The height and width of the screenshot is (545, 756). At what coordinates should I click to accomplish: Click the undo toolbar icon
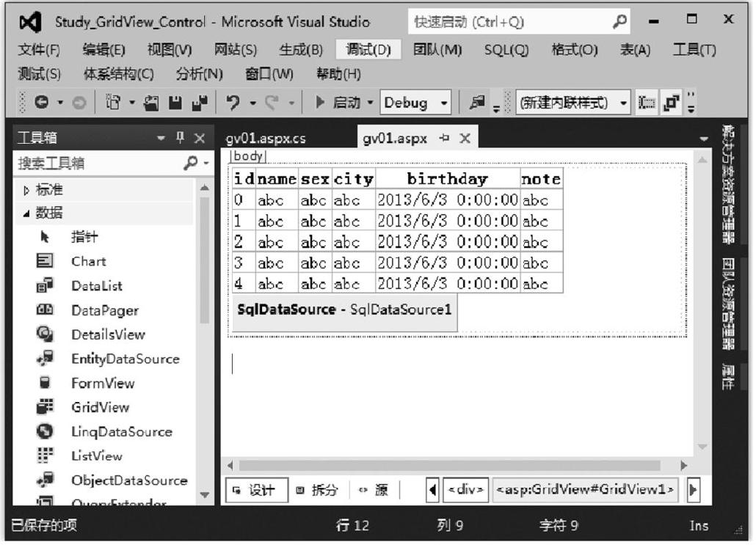[233, 103]
